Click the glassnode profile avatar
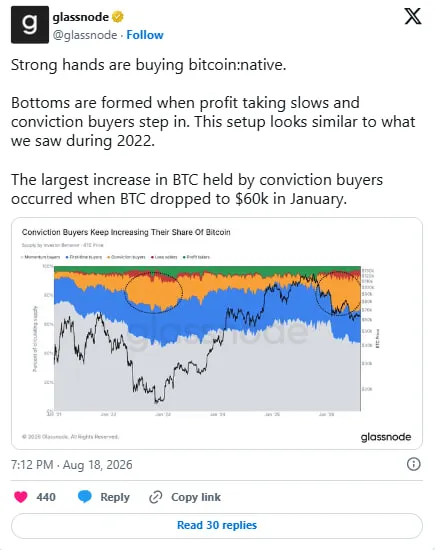The height and width of the screenshot is (550, 435). [30, 25]
